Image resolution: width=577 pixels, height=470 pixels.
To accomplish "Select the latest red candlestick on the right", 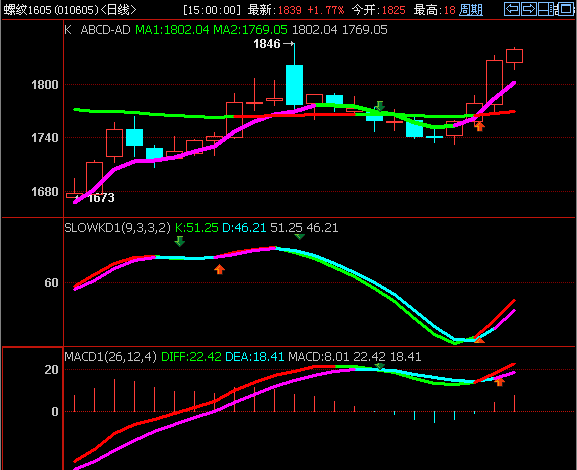I will tap(514, 56).
